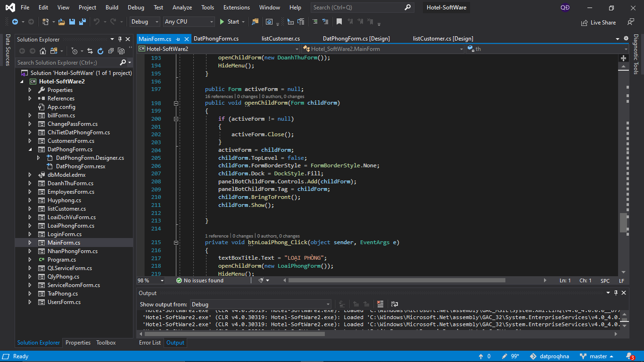The image size is (644, 362).
Task: Click the Open File folder icon
Action: coord(62,22)
